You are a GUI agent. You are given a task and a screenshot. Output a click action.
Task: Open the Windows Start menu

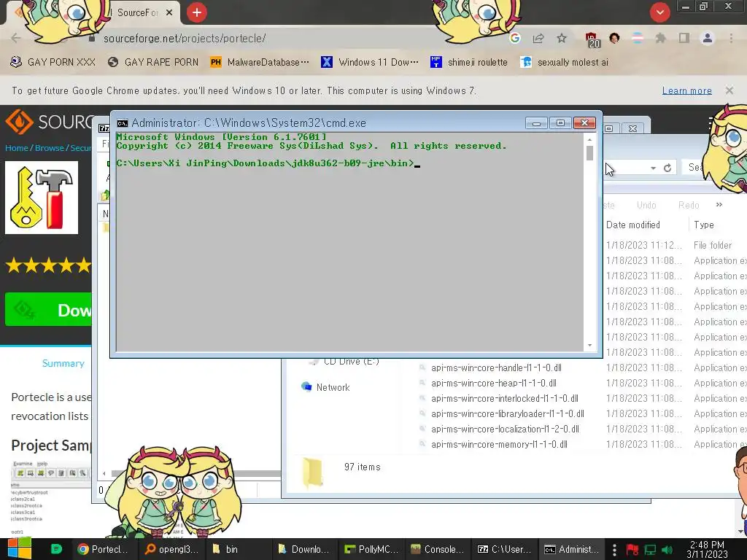click(x=20, y=549)
